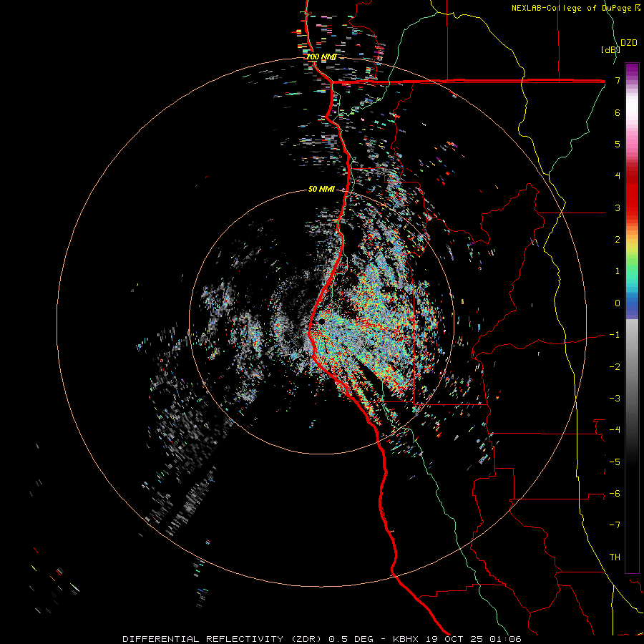Click the 50 NMI range ring label
This screenshot has height=644, width=644.
321,189
